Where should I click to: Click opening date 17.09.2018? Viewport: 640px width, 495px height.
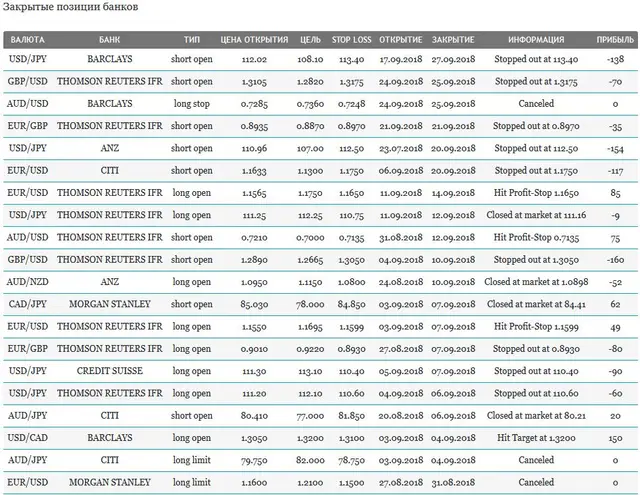click(401, 60)
